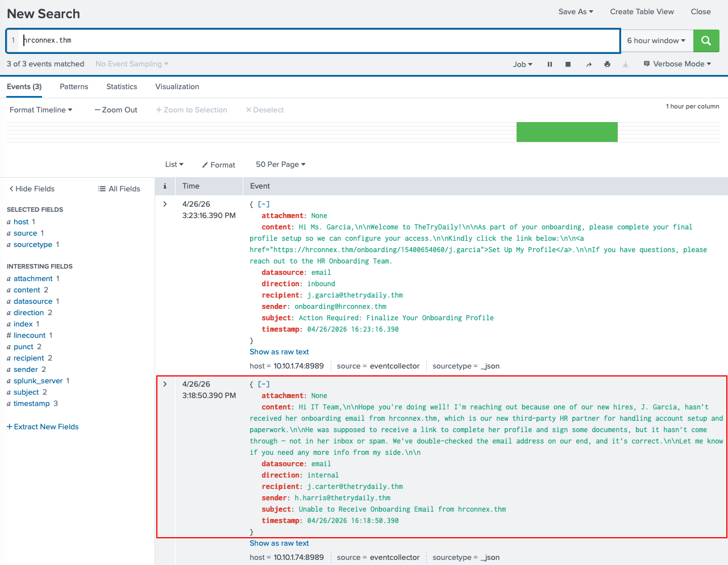Pause the search job
The width and height of the screenshot is (728, 565).
coord(550,64)
